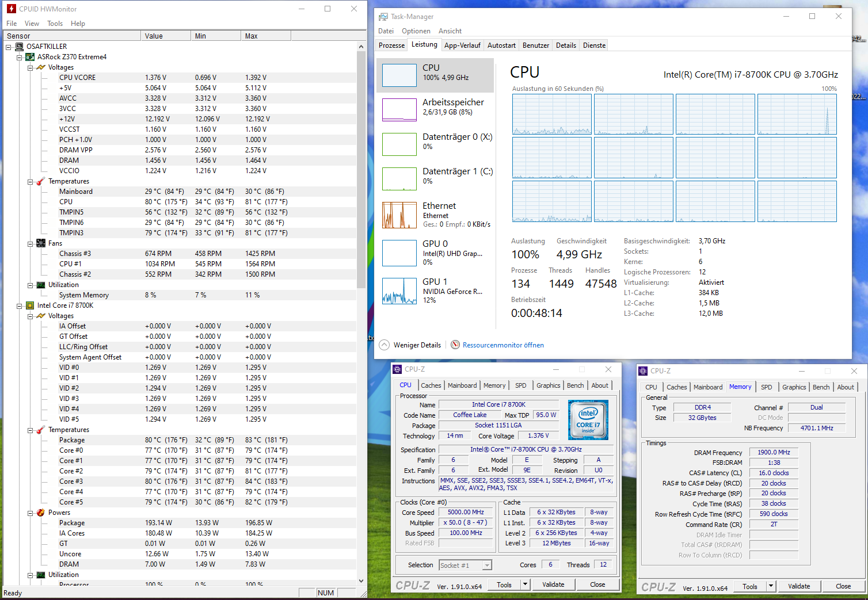Collapse the motherboard Temperatures group
The height and width of the screenshot is (600, 868).
pos(31,181)
